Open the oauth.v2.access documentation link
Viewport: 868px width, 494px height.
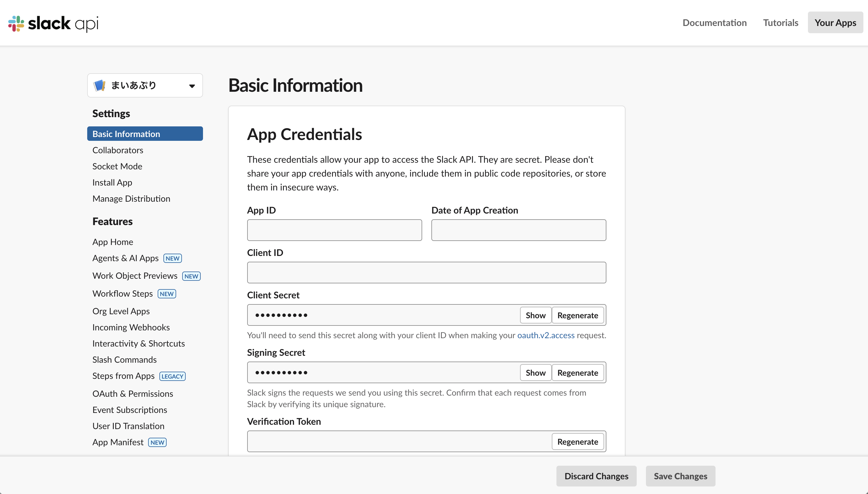coord(546,335)
